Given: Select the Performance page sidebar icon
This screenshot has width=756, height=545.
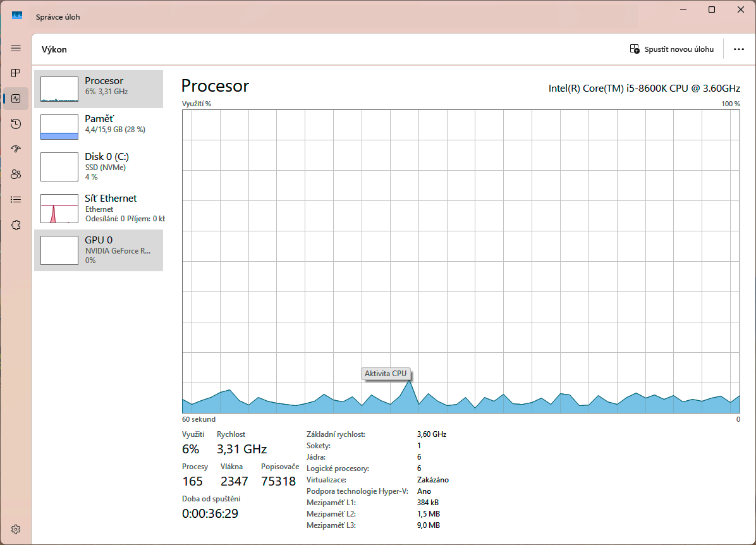Looking at the screenshot, I should point(16,99).
